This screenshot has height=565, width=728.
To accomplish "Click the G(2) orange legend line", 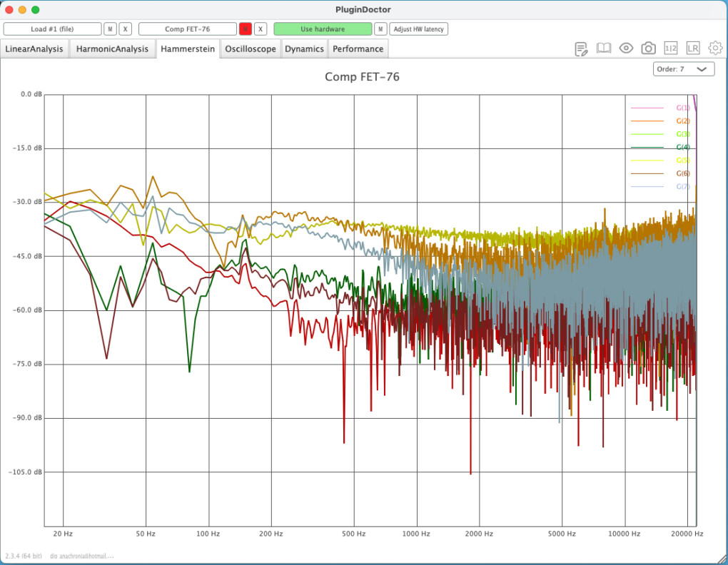I will pos(647,121).
